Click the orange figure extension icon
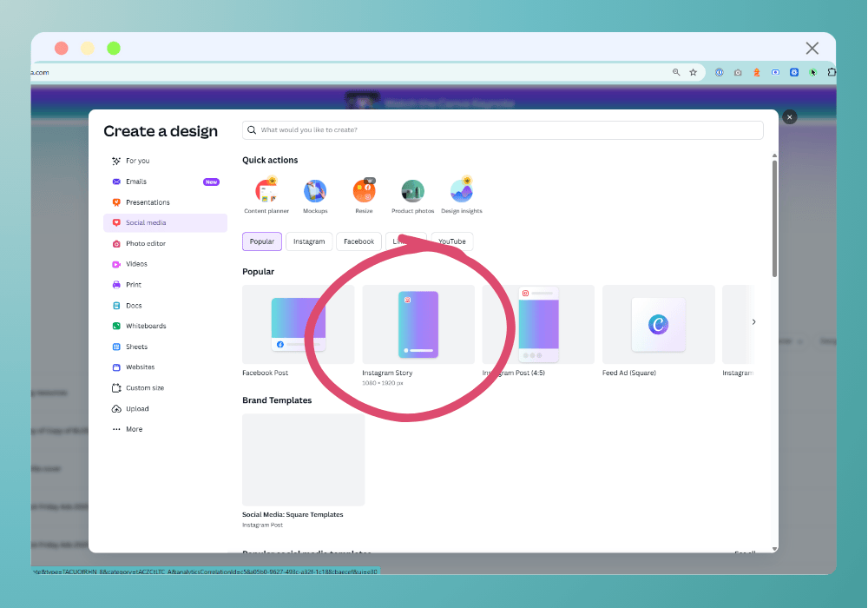868x608 pixels. tap(757, 72)
